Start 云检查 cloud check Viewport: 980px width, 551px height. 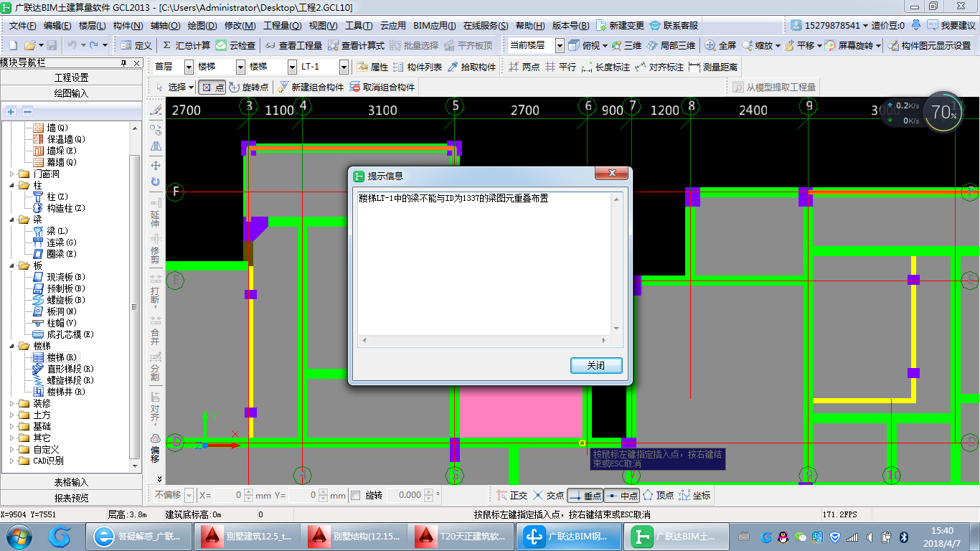point(235,45)
